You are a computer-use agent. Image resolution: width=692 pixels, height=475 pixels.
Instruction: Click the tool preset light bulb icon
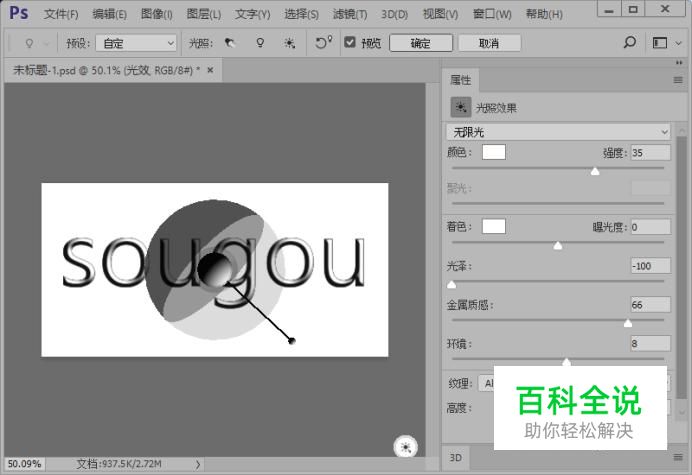[29, 43]
